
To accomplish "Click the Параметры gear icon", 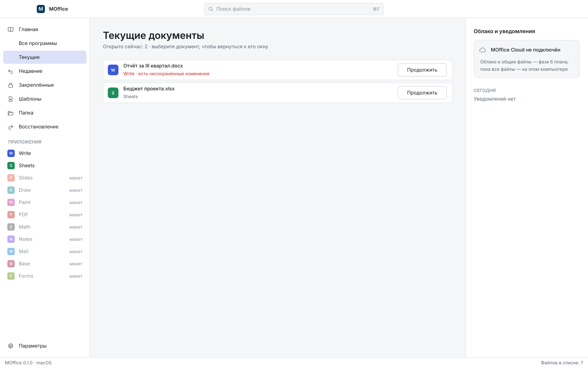I will (x=11, y=346).
